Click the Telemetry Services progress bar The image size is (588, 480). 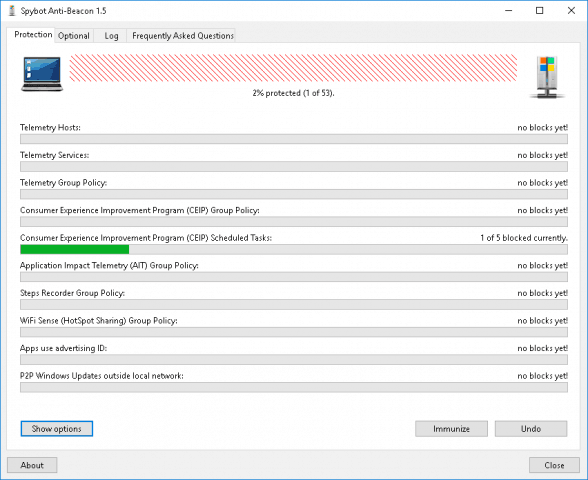tap(294, 166)
